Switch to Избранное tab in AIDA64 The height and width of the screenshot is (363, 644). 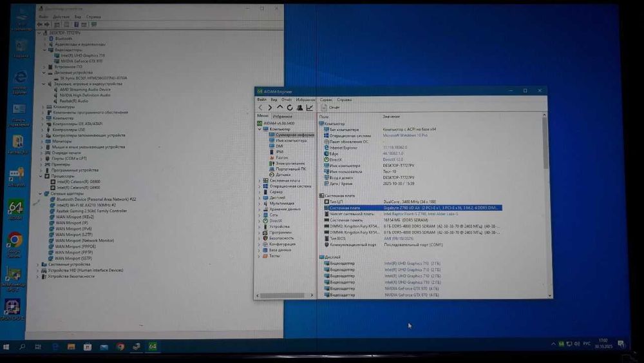[x=283, y=116]
